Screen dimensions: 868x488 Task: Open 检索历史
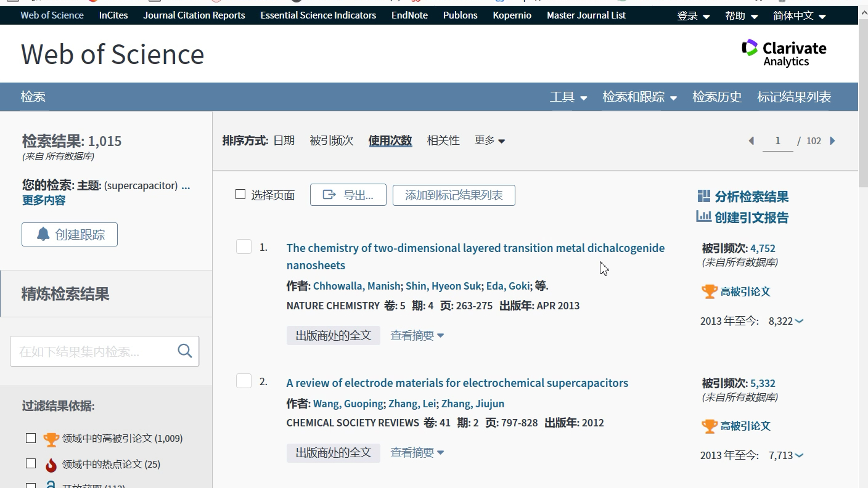click(717, 97)
